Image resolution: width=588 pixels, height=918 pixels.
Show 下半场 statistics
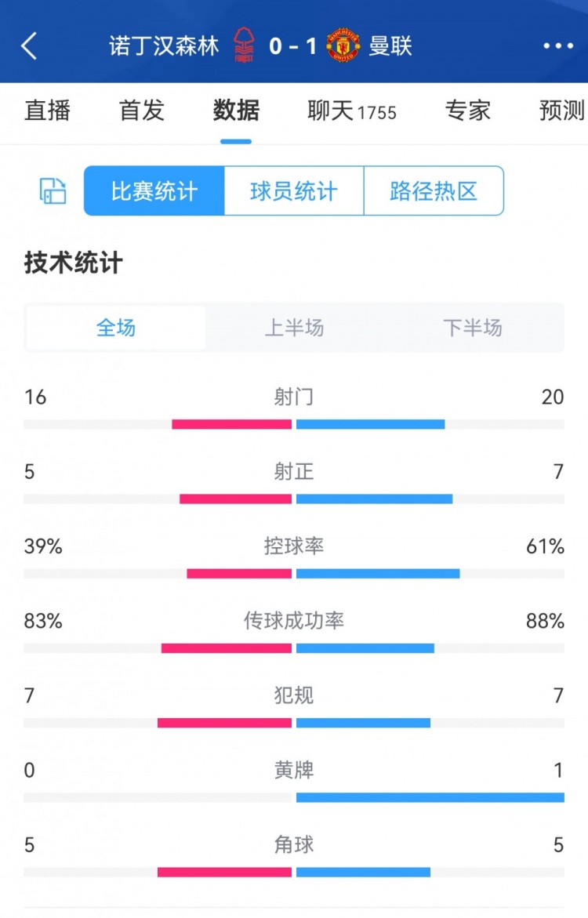pyautogui.click(x=472, y=328)
